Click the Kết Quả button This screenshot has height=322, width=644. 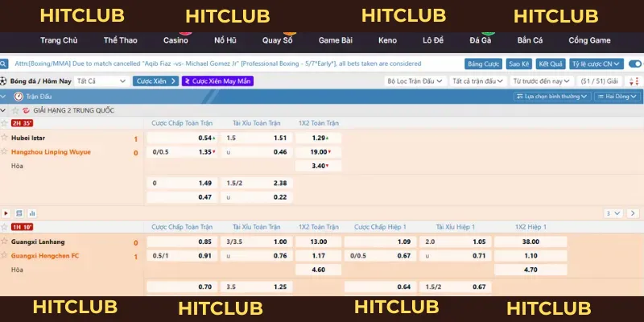click(551, 64)
